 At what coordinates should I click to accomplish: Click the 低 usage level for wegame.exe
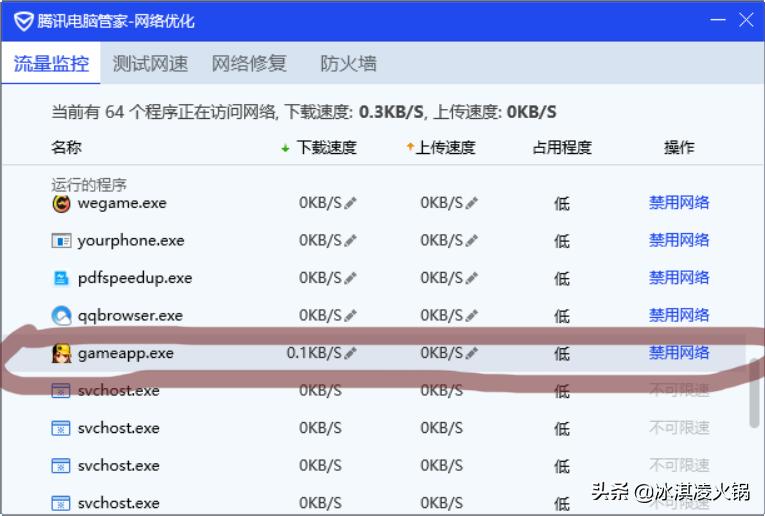click(562, 203)
